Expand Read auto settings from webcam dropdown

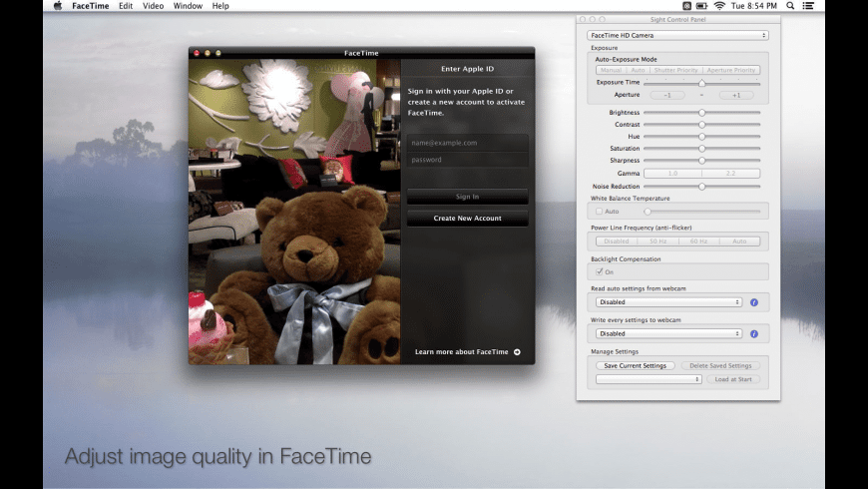tap(668, 302)
